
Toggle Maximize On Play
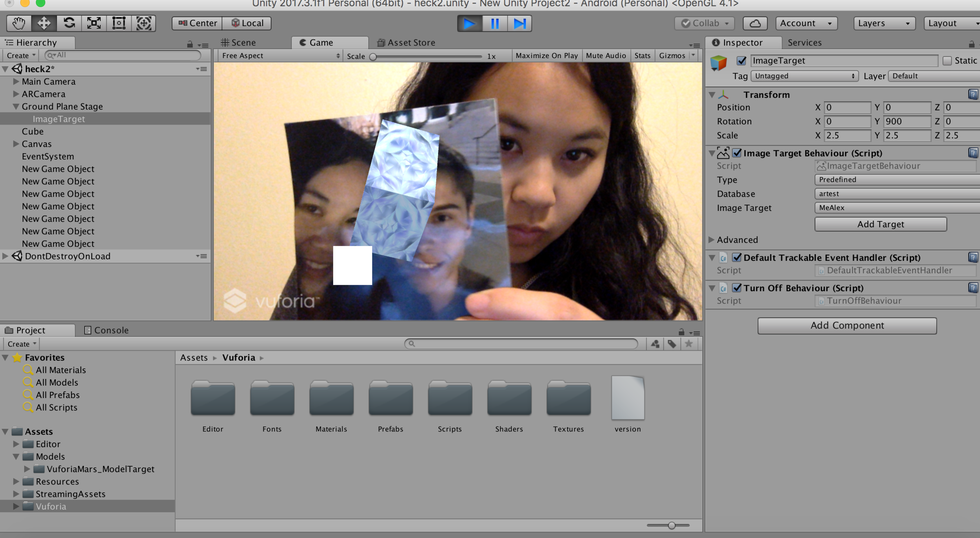pyautogui.click(x=546, y=56)
